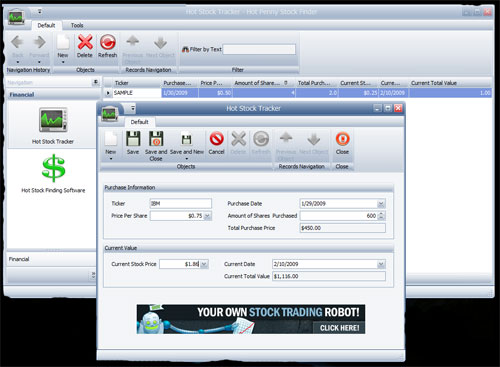
Task: Open Hot Stock Tracker navigation icon
Action: (x=53, y=120)
